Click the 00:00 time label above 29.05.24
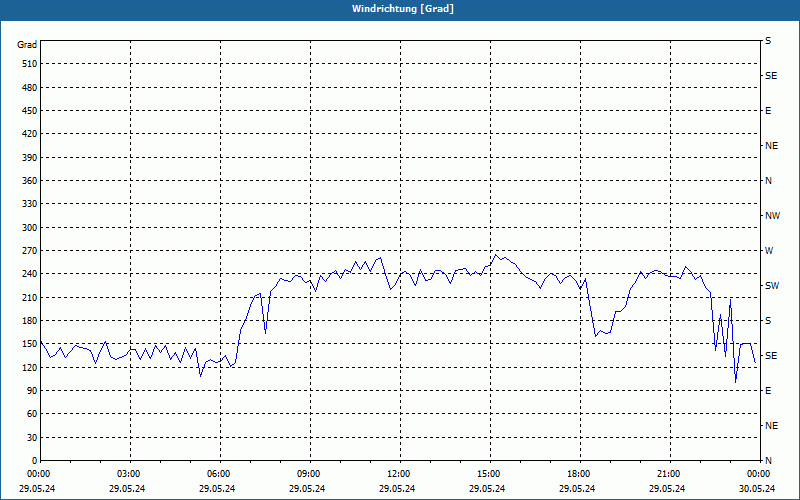The width and height of the screenshot is (800, 500). pos(38,474)
